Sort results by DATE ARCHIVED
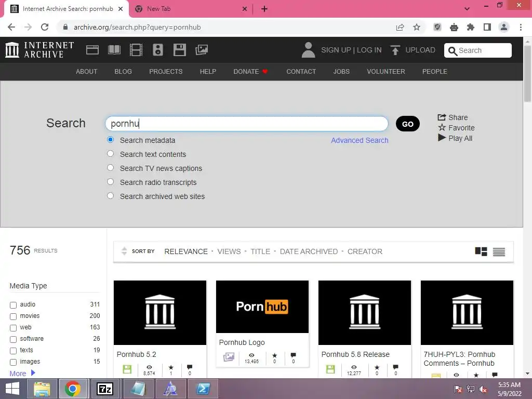 [309, 251]
